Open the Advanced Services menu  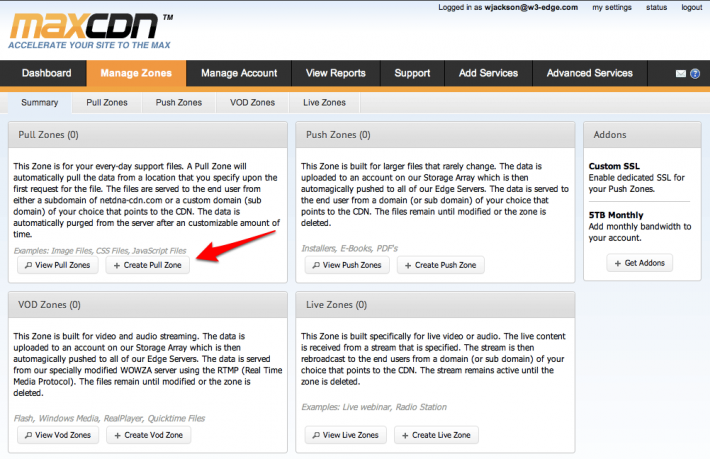click(x=590, y=73)
